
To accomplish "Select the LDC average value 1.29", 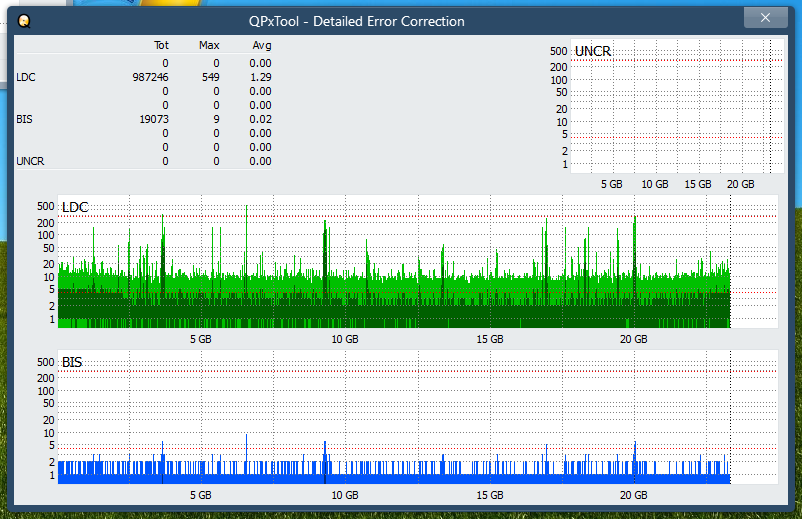I will coord(261,77).
